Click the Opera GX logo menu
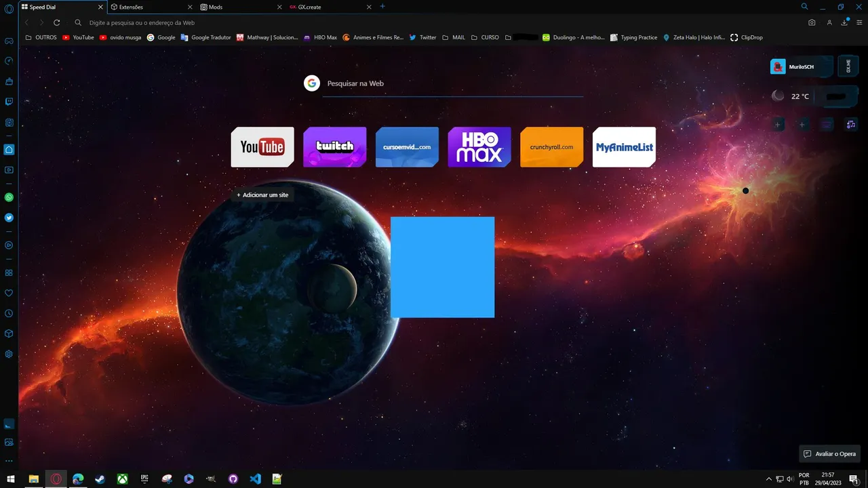868x488 pixels. 9,9
